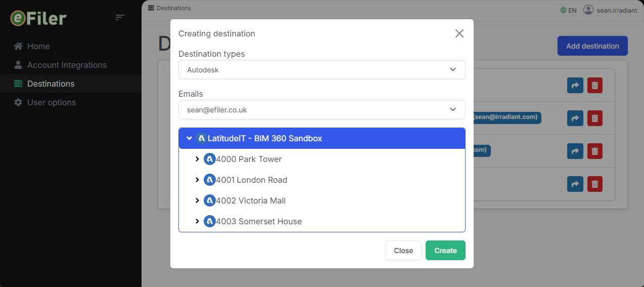Open the Emails dropdown
The width and height of the screenshot is (644, 287).
[x=322, y=109]
